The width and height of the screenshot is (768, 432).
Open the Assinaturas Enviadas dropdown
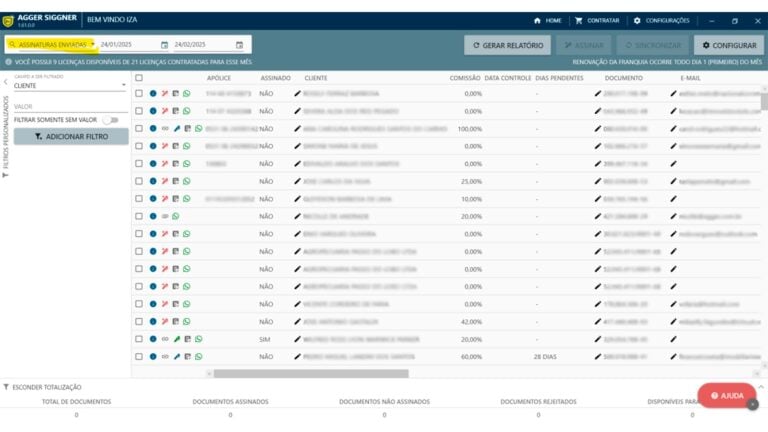click(50, 45)
